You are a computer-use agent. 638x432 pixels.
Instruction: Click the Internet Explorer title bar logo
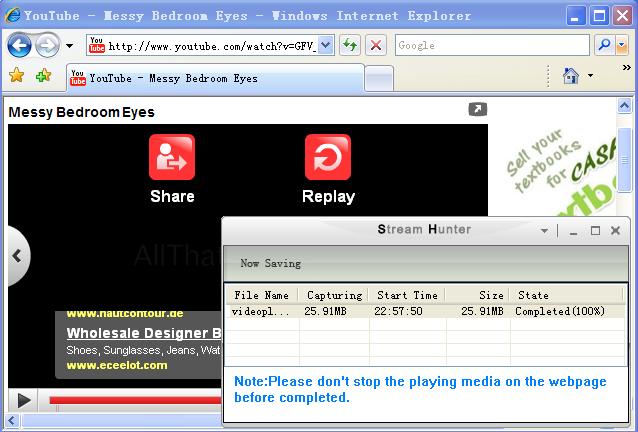13,15
